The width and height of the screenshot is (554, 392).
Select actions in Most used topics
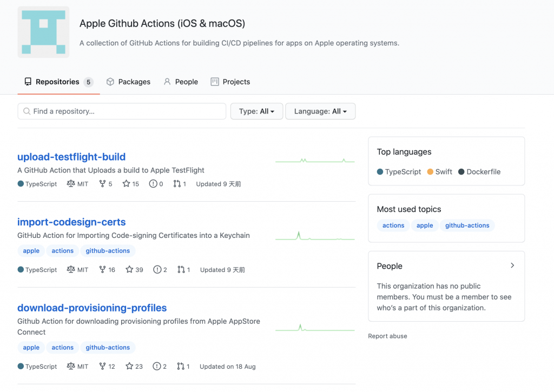(393, 225)
